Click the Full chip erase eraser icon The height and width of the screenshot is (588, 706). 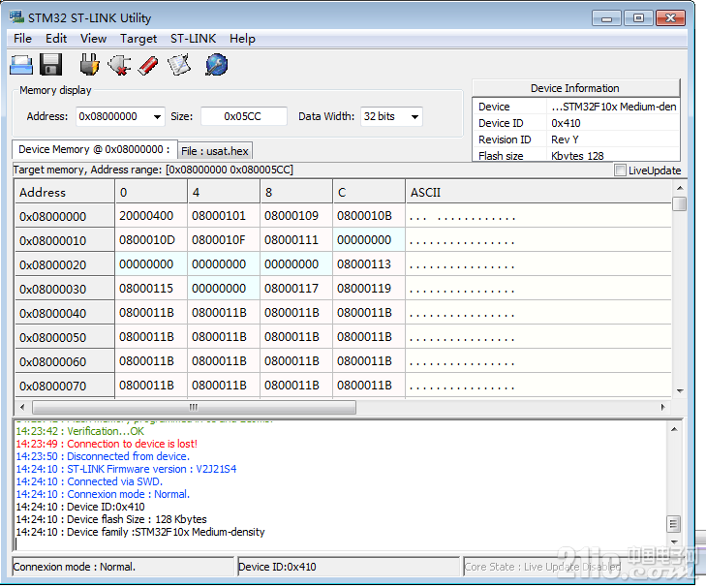[x=148, y=65]
